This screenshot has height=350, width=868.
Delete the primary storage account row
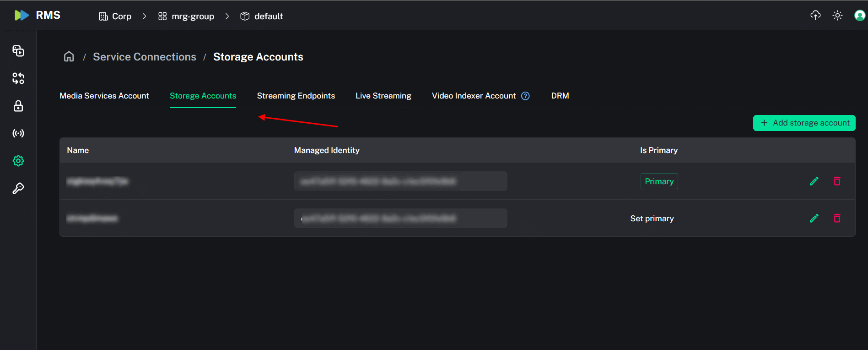[x=837, y=181]
